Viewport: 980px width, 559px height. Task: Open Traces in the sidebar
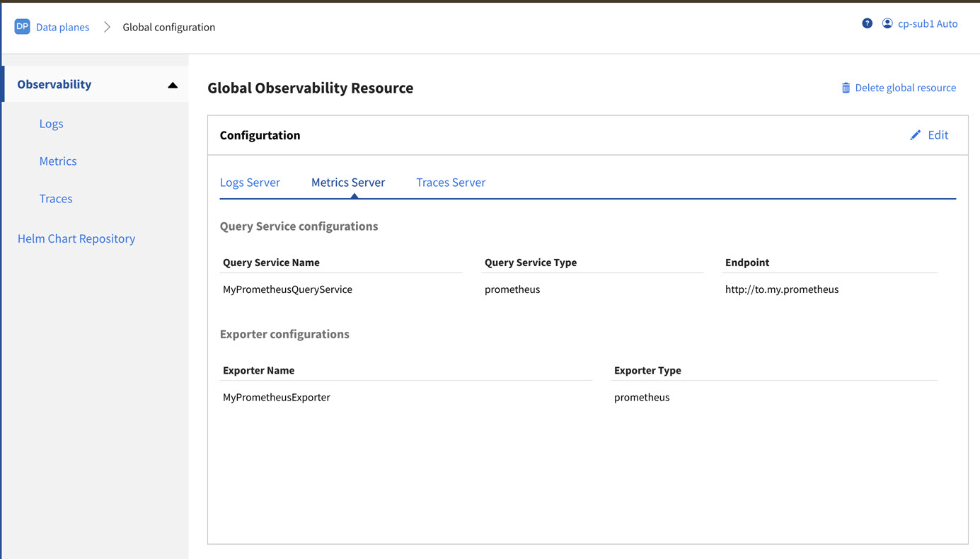pyautogui.click(x=56, y=198)
